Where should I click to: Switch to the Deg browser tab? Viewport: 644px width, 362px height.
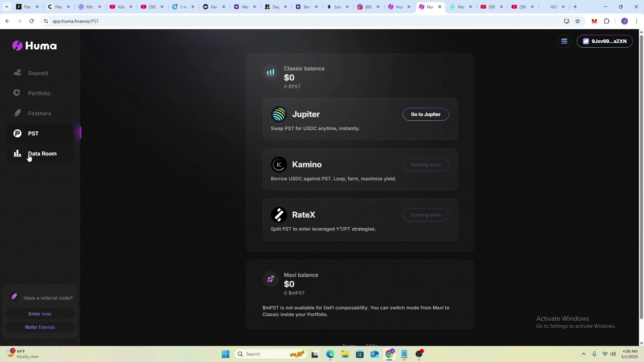click(x=276, y=7)
